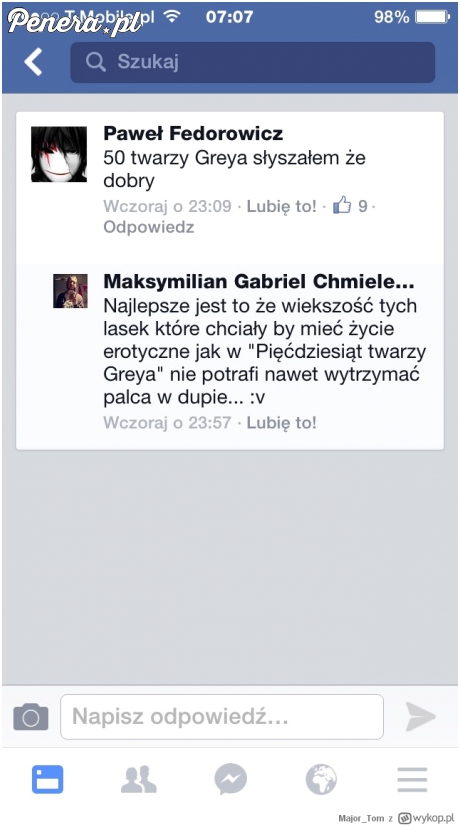Focus the Szukaj search field

[253, 62]
